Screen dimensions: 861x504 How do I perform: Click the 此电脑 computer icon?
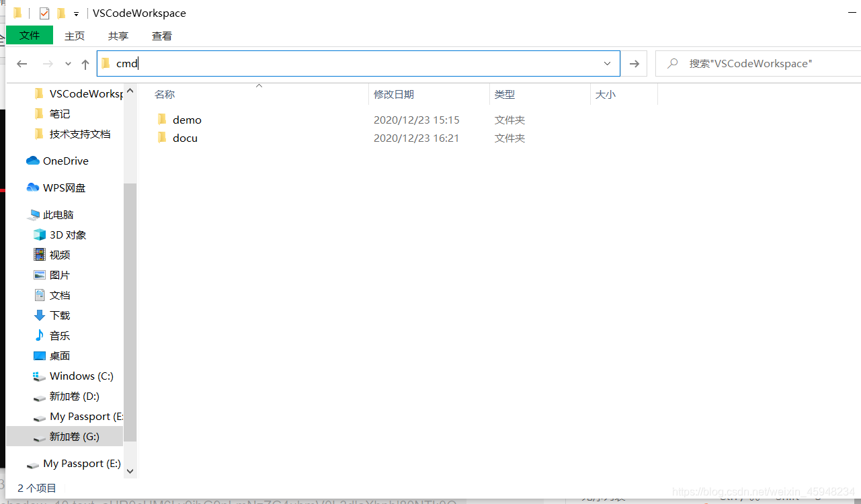coord(33,215)
